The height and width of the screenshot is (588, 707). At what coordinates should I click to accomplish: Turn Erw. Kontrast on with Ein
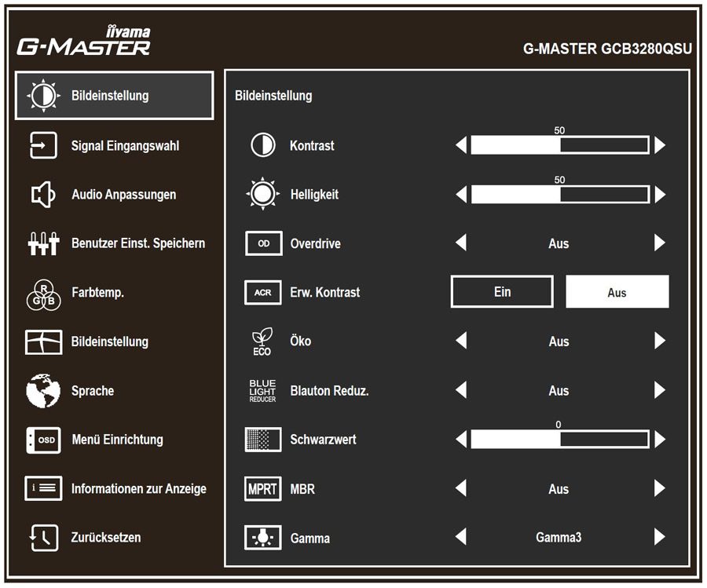coord(502,292)
